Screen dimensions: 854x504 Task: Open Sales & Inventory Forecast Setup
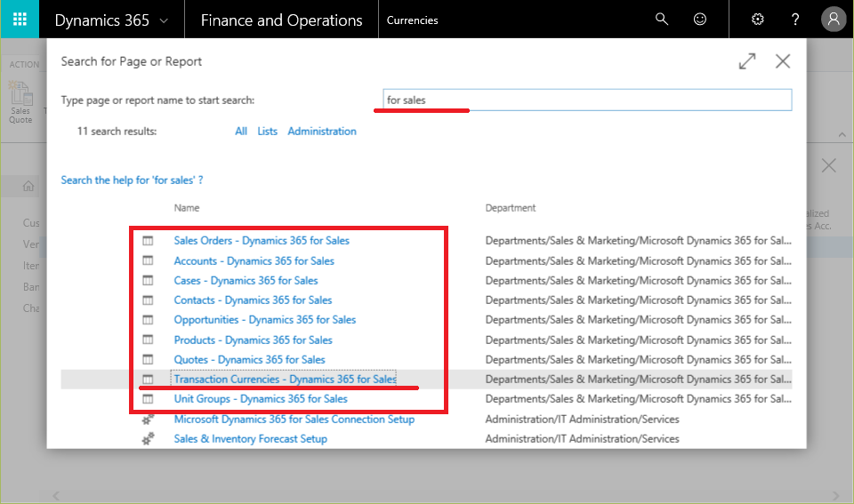pyautogui.click(x=251, y=439)
